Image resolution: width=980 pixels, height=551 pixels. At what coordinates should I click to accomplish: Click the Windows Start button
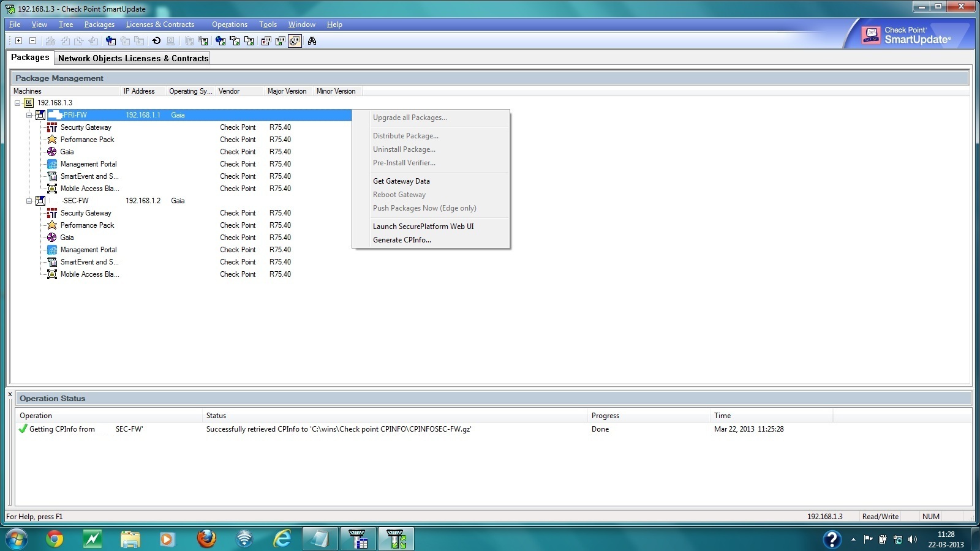pyautogui.click(x=16, y=539)
